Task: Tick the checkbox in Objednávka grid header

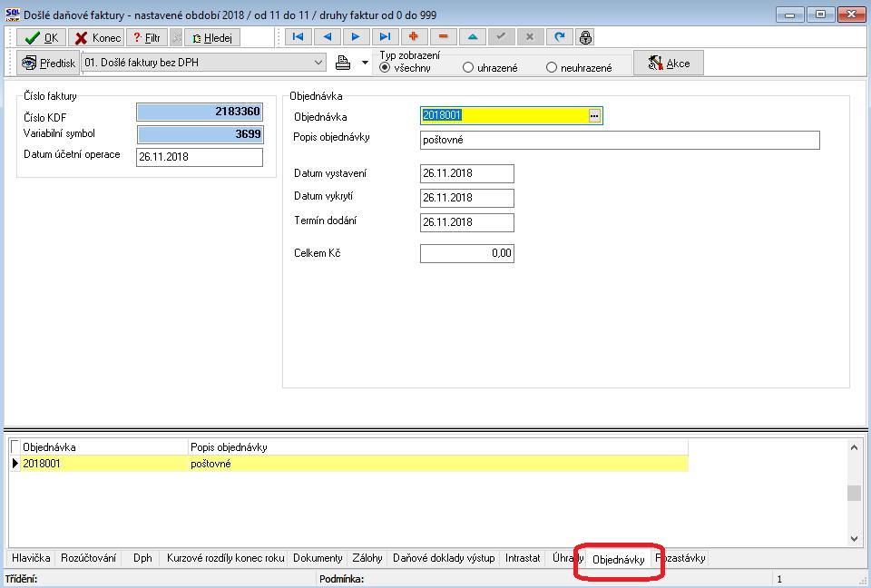Action: (x=15, y=446)
